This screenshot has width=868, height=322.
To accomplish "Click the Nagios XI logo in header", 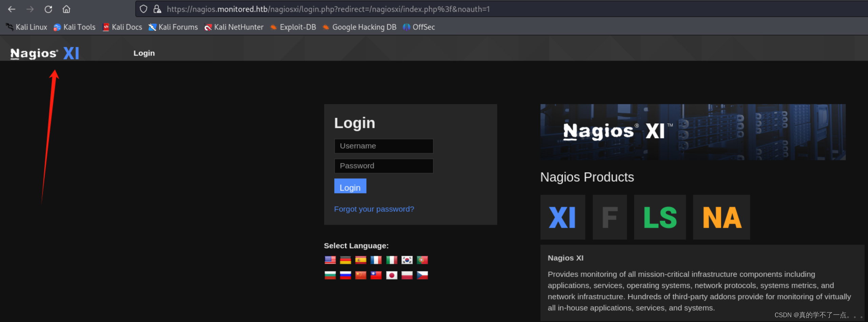I will click(44, 53).
